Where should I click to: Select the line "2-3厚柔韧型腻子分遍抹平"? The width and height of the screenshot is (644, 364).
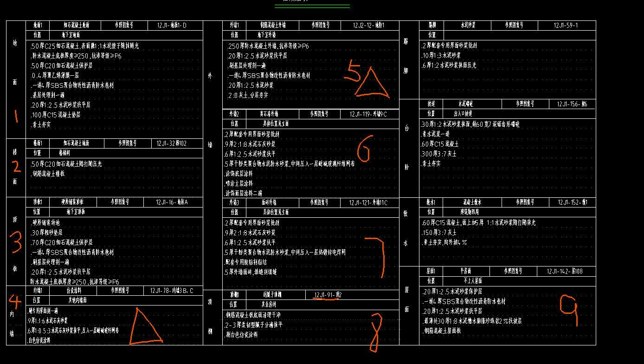pyautogui.click(x=253, y=325)
